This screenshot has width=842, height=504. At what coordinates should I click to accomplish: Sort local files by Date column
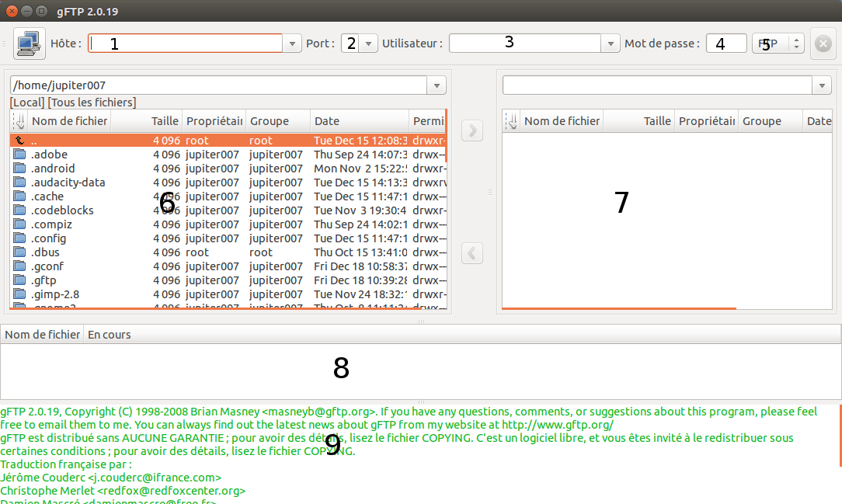[x=359, y=121]
